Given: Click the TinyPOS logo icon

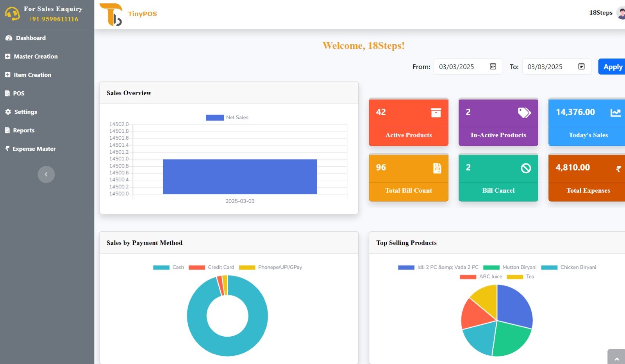Looking at the screenshot, I should coord(111,14).
